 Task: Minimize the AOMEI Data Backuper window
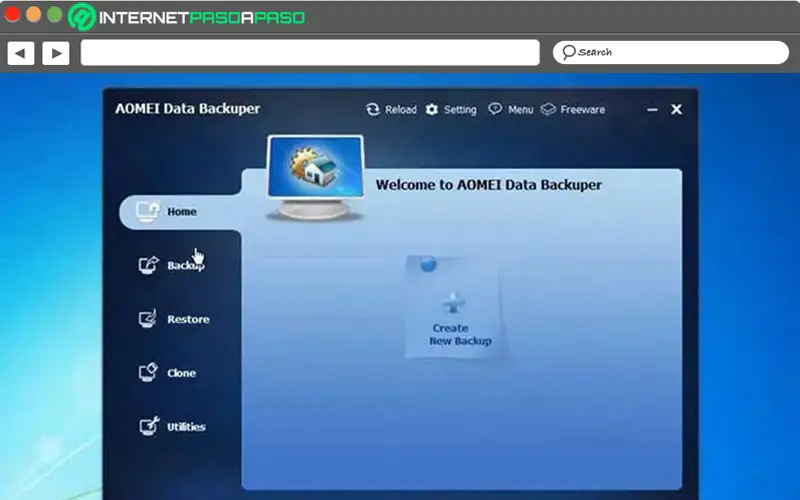[652, 109]
